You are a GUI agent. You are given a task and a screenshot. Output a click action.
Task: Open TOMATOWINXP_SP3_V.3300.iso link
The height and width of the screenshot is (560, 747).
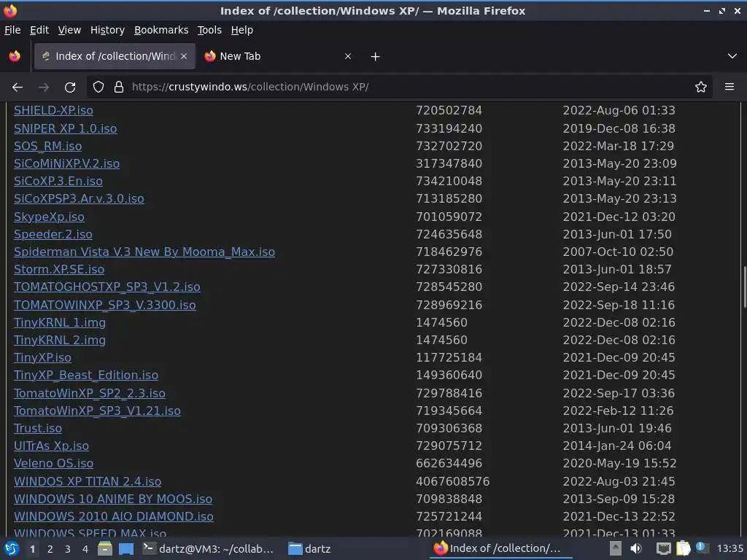pos(105,306)
